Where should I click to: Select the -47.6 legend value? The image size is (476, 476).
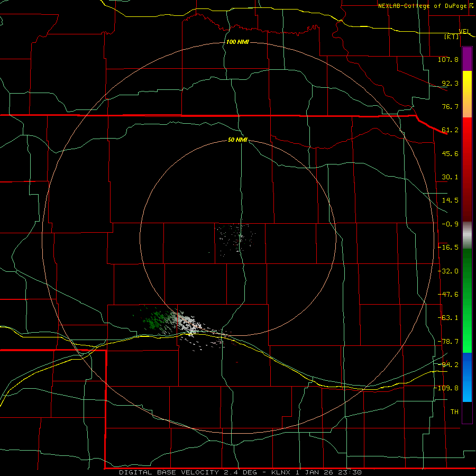point(448,295)
